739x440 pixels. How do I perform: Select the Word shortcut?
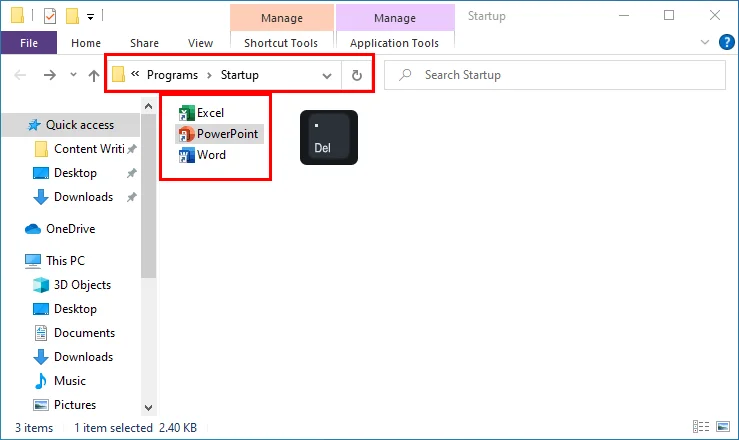(x=202, y=155)
